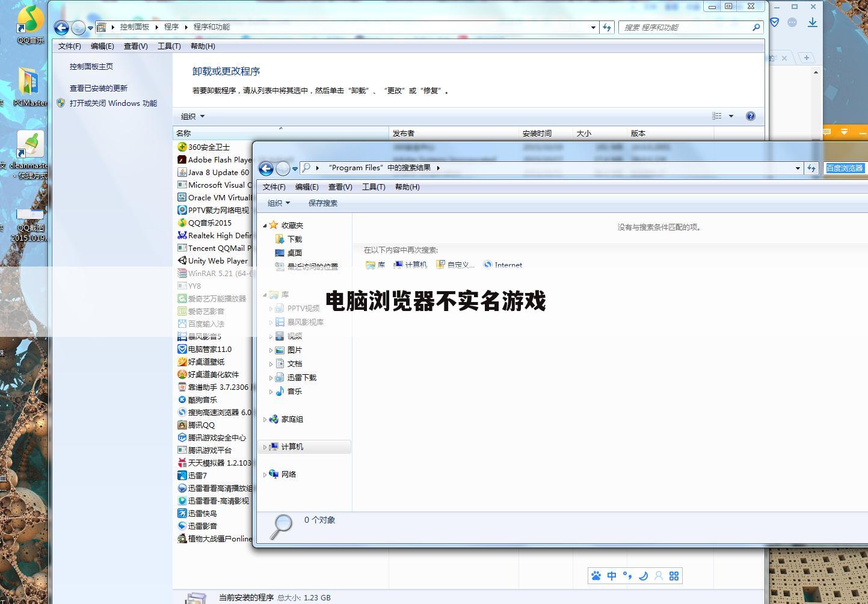Open address history dropdown in search window
The height and width of the screenshot is (604, 868).
[x=798, y=168]
